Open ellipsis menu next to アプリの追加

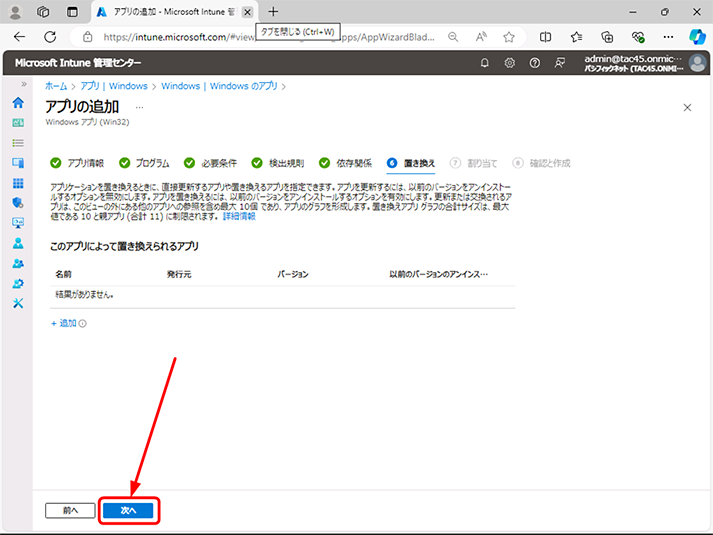tap(139, 107)
